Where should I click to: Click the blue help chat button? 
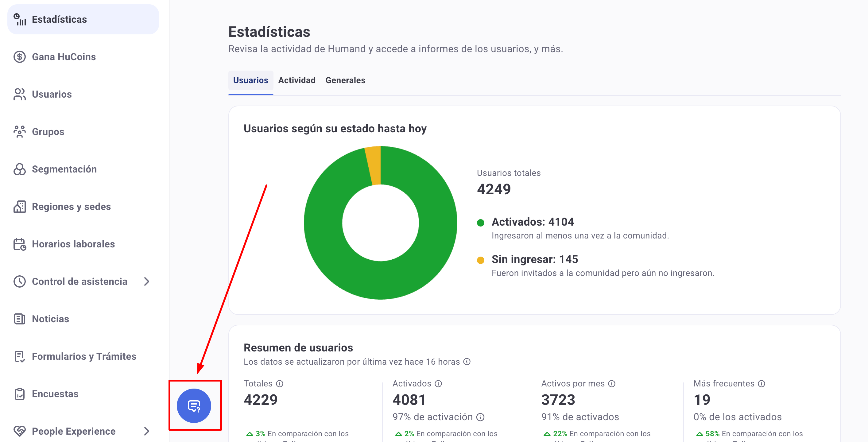click(x=194, y=405)
